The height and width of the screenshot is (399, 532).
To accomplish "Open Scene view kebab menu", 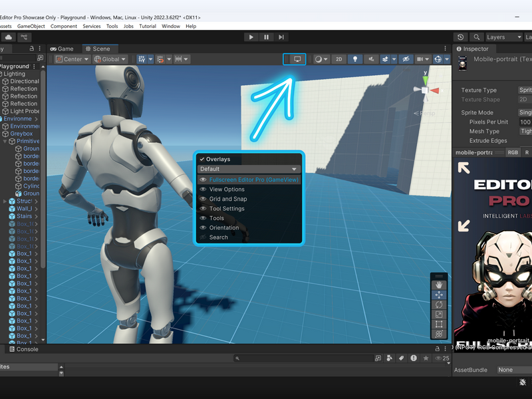I will 445,49.
